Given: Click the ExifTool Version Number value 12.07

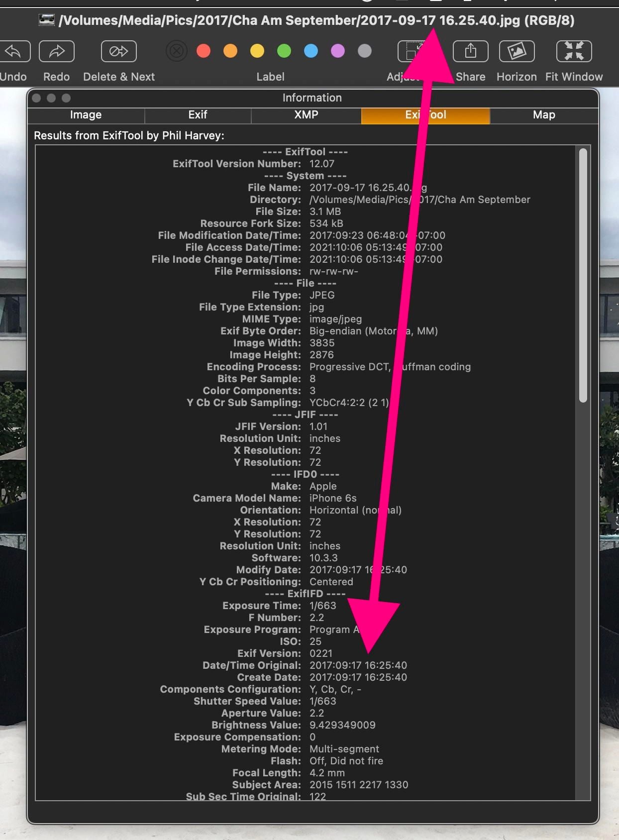Looking at the screenshot, I should pyautogui.click(x=322, y=164).
